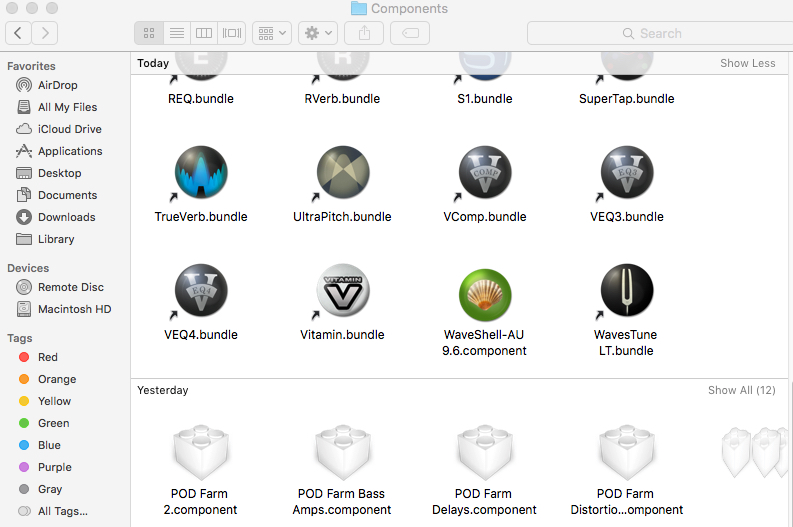
Task: Filter by the Orange tag
Action: (48, 379)
